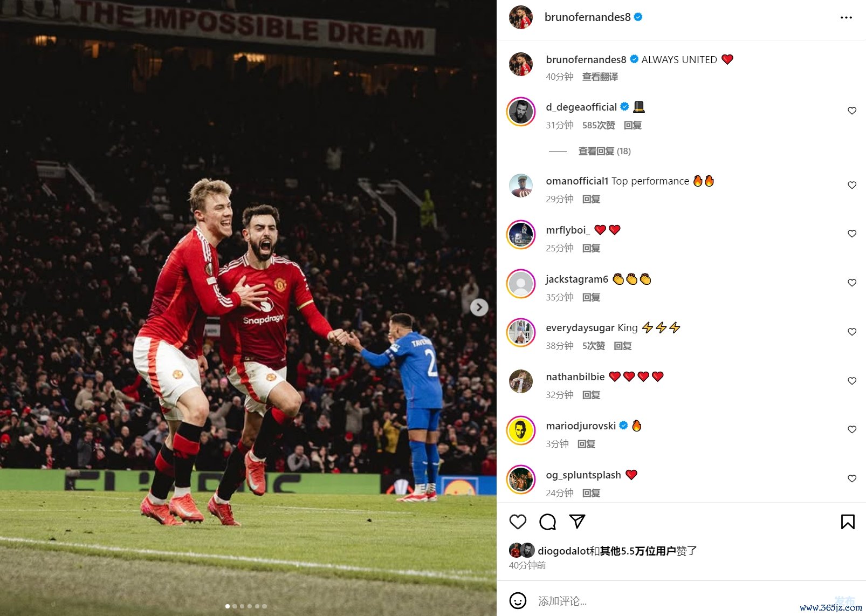866x616 pixels.
Task: Reply to everydaysugar's King comment
Action: [622, 346]
